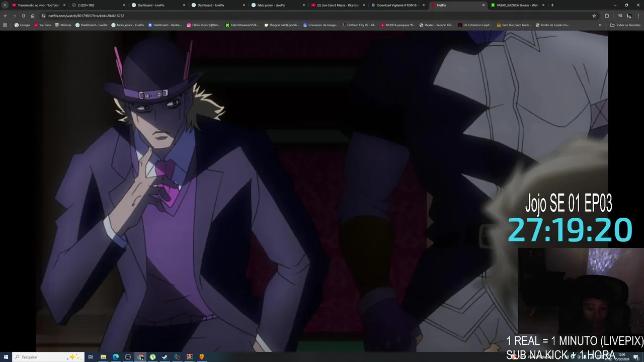
Task: Switch to the Transmissão ao vivo YouTube tab
Action: coord(38,5)
